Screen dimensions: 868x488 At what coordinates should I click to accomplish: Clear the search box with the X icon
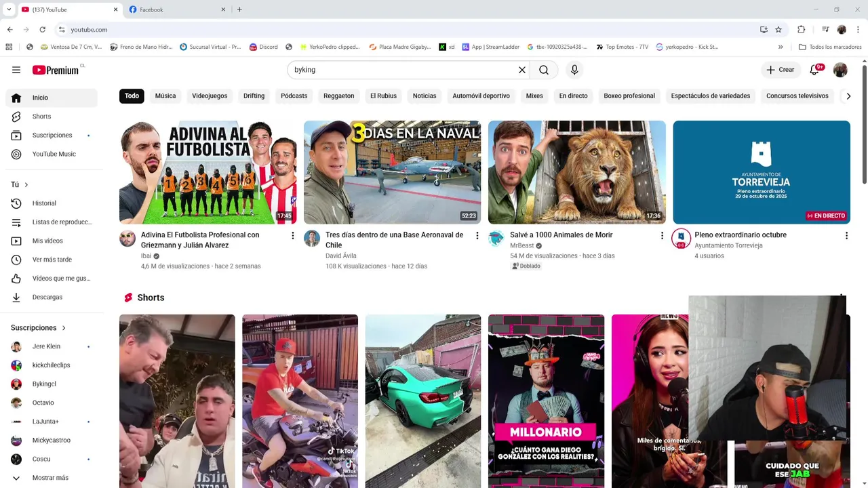pyautogui.click(x=522, y=70)
